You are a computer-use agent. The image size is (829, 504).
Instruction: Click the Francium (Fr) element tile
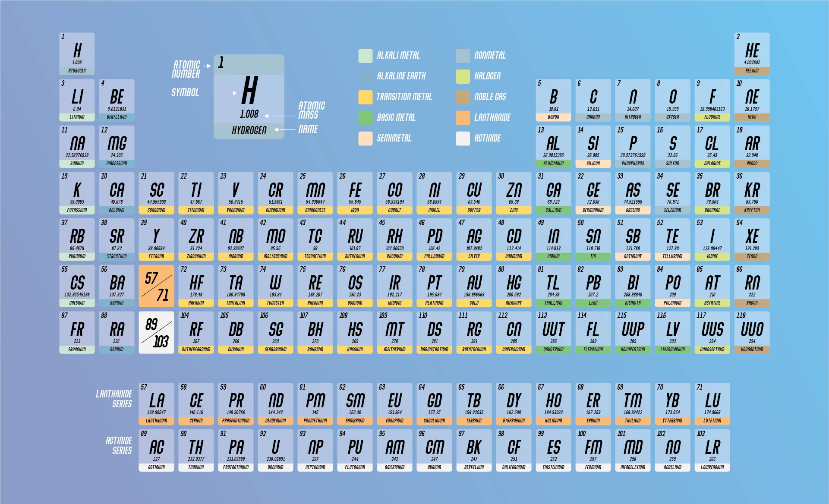77,333
